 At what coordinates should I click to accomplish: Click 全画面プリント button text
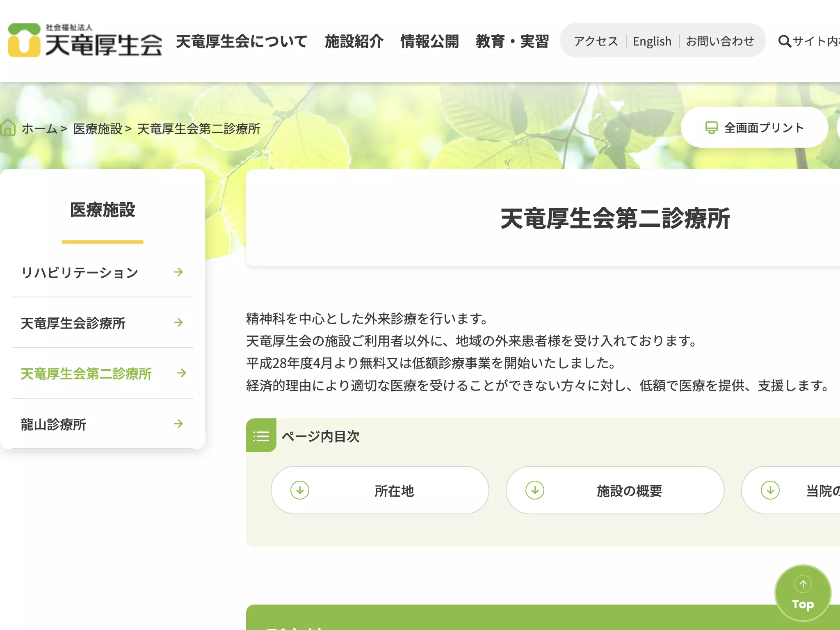pos(764,128)
